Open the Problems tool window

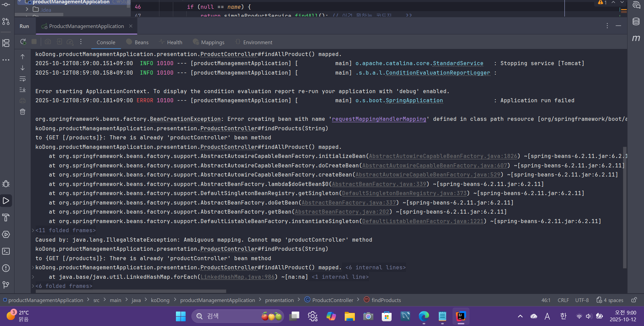[6, 268]
